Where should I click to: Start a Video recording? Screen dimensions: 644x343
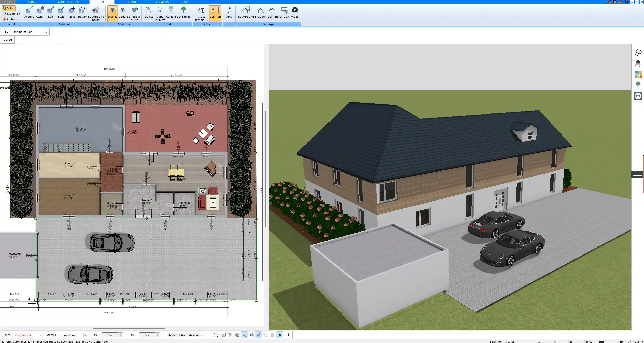(x=294, y=11)
